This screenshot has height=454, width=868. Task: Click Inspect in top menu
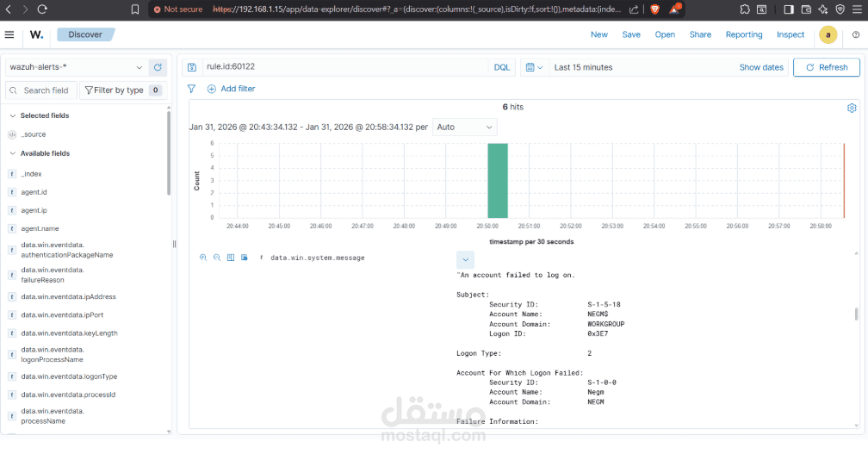pos(790,34)
